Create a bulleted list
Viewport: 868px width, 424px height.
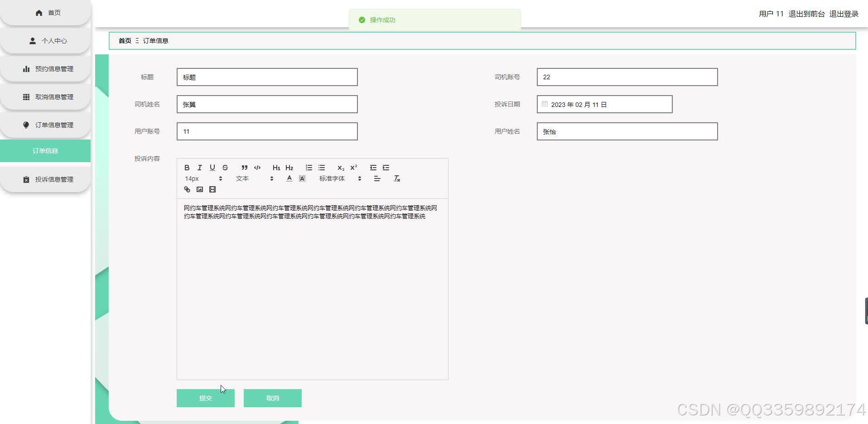(x=322, y=168)
